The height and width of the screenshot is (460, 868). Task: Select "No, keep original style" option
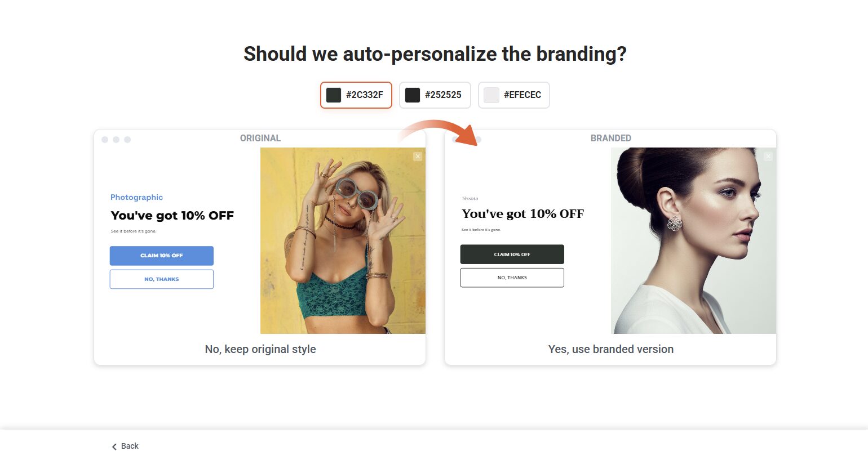pyautogui.click(x=260, y=349)
